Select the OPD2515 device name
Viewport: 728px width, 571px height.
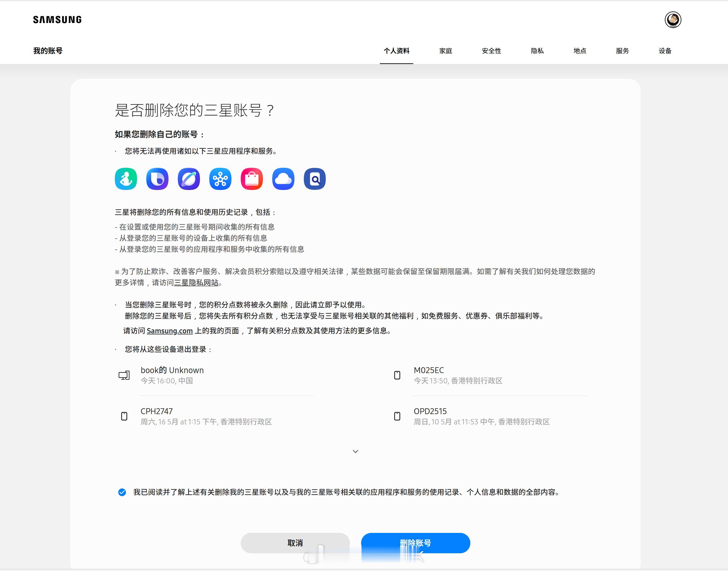tap(430, 411)
